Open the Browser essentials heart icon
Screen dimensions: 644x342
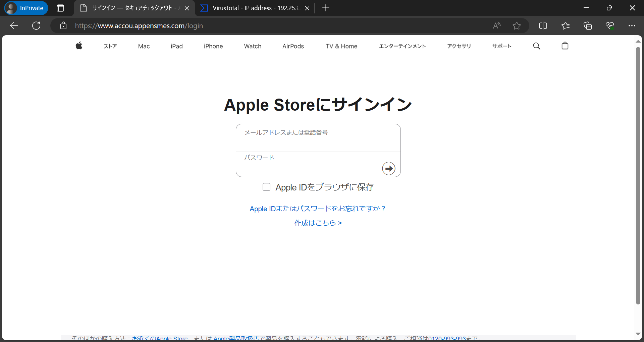610,26
